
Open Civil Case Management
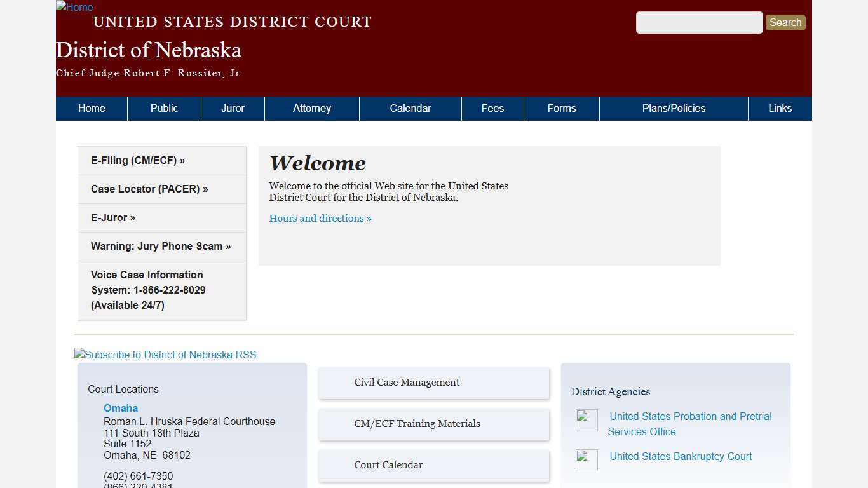[407, 383]
